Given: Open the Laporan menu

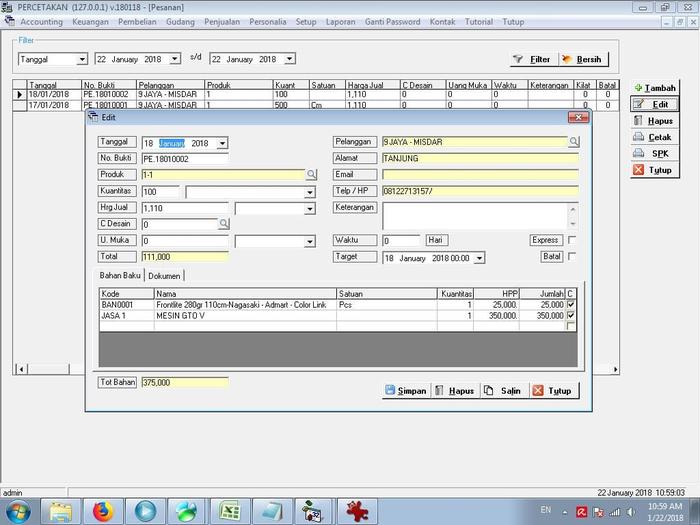Looking at the screenshot, I should click(340, 21).
